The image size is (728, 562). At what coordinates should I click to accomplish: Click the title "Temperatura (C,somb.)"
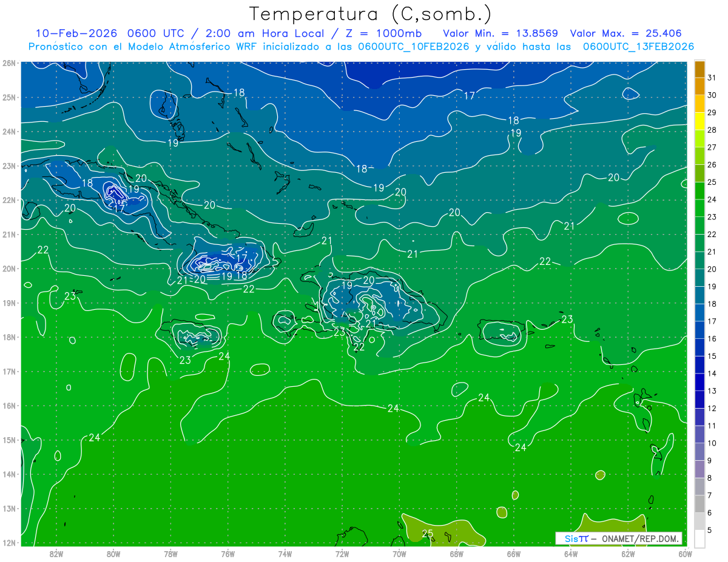(371, 14)
